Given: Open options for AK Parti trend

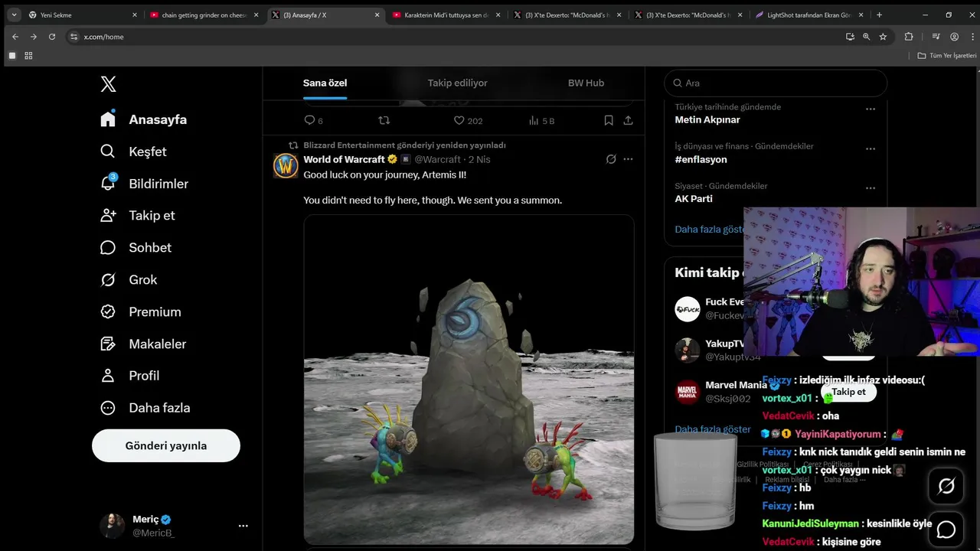Looking at the screenshot, I should pos(871,188).
